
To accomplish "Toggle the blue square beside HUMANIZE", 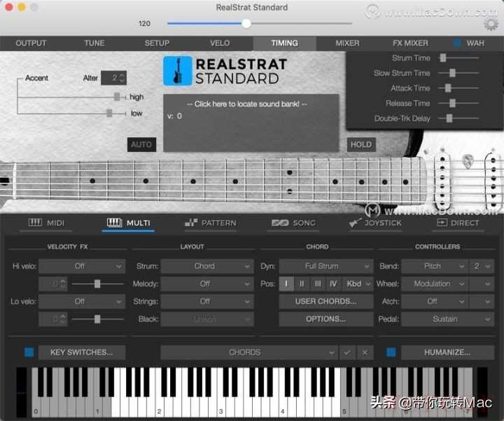I will pyautogui.click(x=391, y=352).
